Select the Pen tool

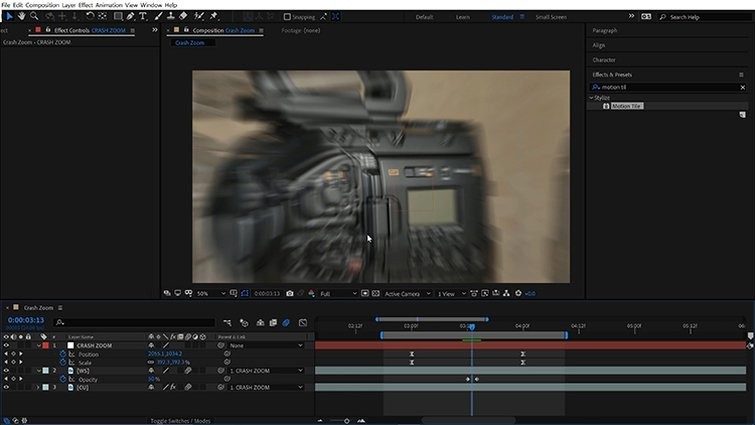coord(130,16)
